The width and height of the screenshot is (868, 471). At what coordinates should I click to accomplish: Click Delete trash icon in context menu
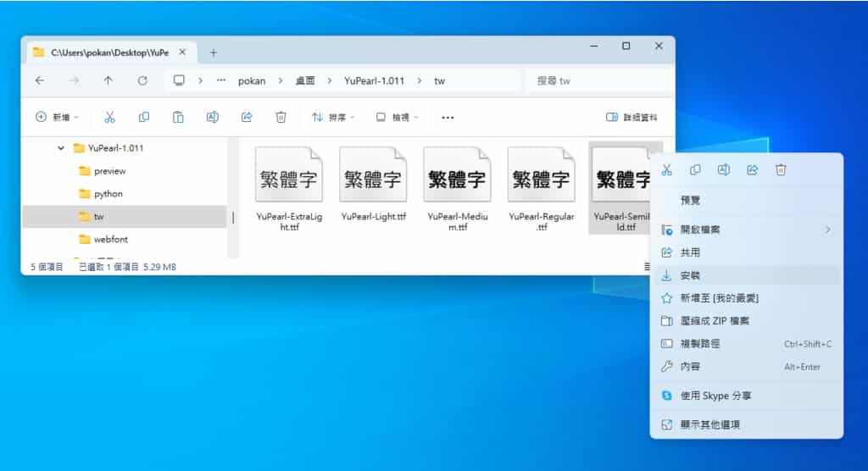pos(781,170)
